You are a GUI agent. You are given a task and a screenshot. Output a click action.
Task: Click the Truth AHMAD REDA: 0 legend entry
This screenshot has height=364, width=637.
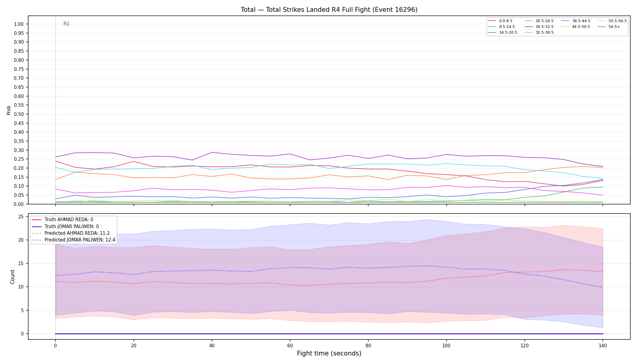click(63, 220)
